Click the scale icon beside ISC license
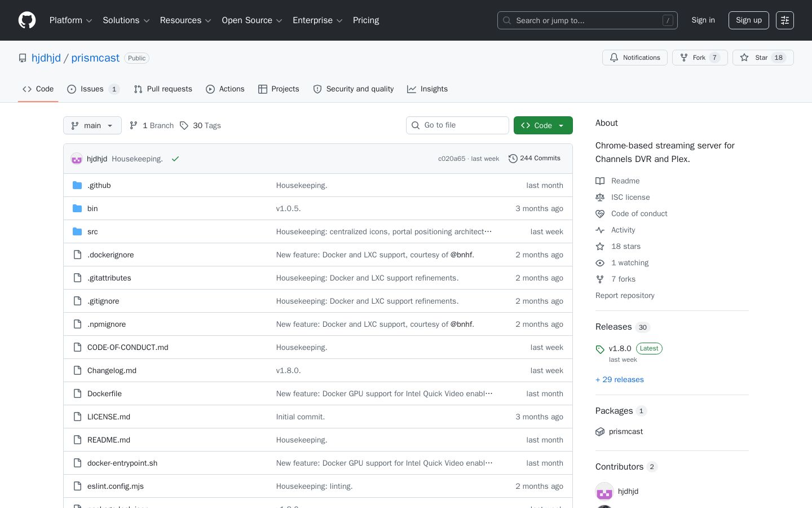Image resolution: width=812 pixels, height=508 pixels. pos(600,197)
